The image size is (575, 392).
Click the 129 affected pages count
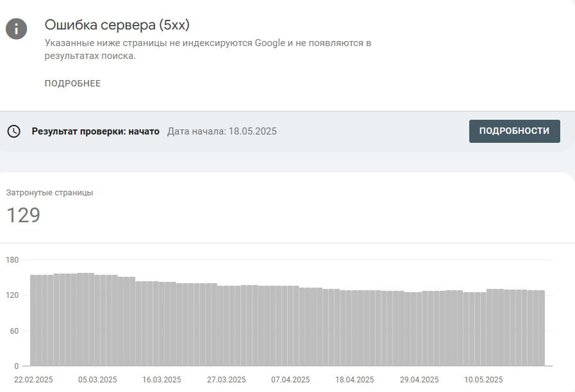tap(23, 215)
